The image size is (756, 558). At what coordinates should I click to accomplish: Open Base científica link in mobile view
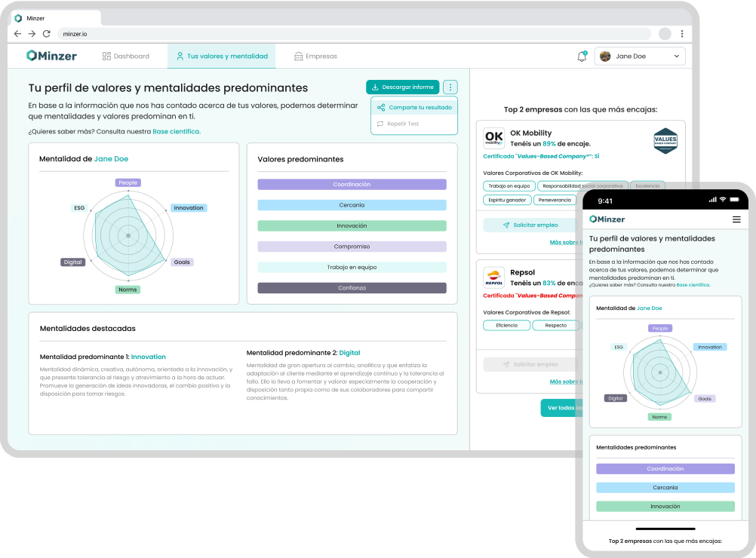click(x=693, y=285)
